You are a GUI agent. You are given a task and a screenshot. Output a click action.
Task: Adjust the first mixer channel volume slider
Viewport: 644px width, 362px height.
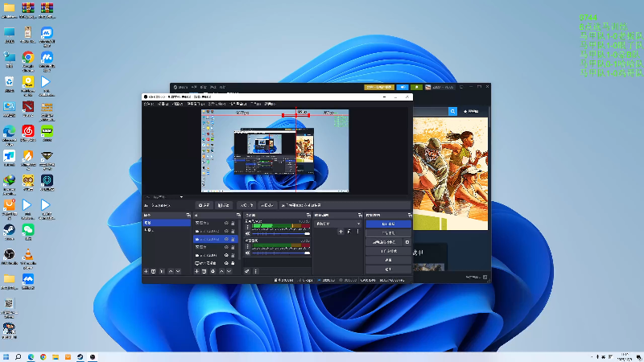click(281, 233)
